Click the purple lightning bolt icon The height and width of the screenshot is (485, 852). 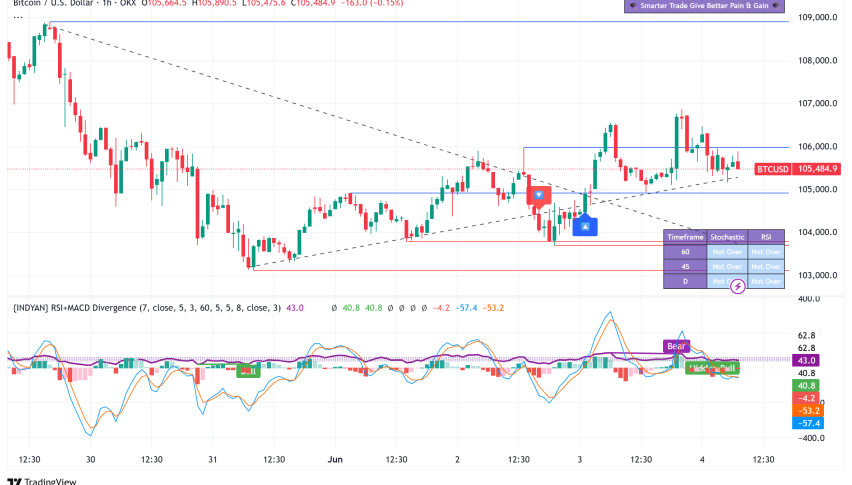pyautogui.click(x=737, y=286)
